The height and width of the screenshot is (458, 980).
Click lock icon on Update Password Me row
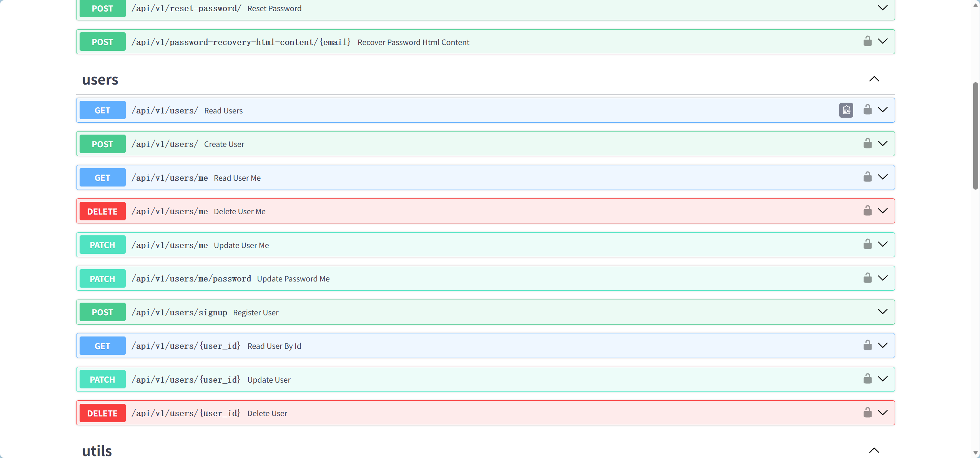867,278
